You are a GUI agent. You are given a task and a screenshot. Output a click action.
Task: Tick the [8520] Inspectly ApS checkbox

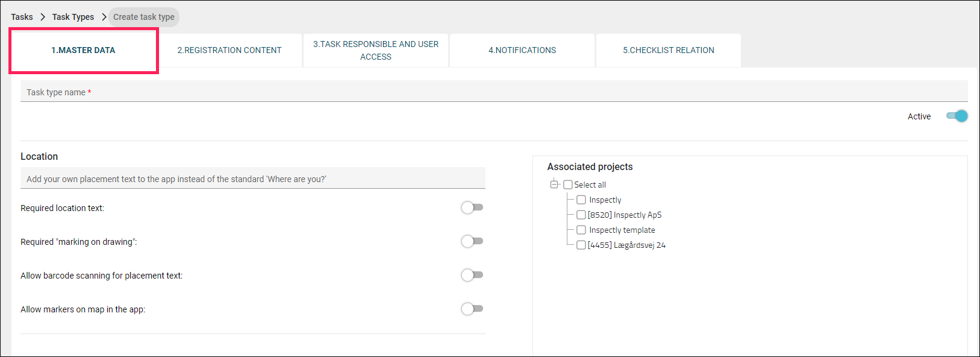(581, 215)
